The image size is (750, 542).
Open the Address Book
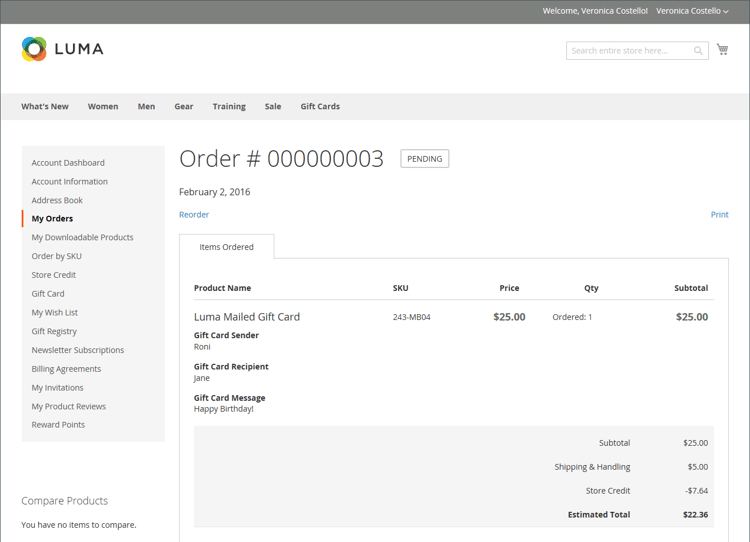[57, 200]
